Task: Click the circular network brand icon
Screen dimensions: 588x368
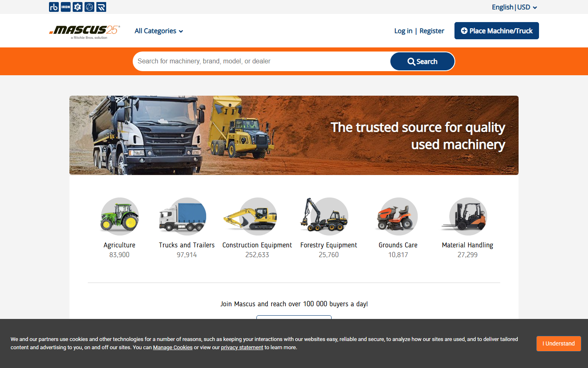Action: 89,7
